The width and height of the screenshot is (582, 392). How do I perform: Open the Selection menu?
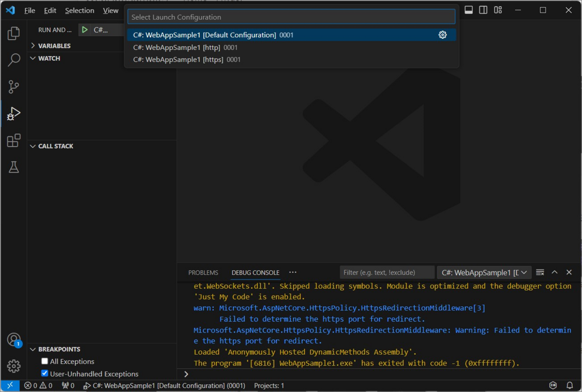tap(80, 10)
